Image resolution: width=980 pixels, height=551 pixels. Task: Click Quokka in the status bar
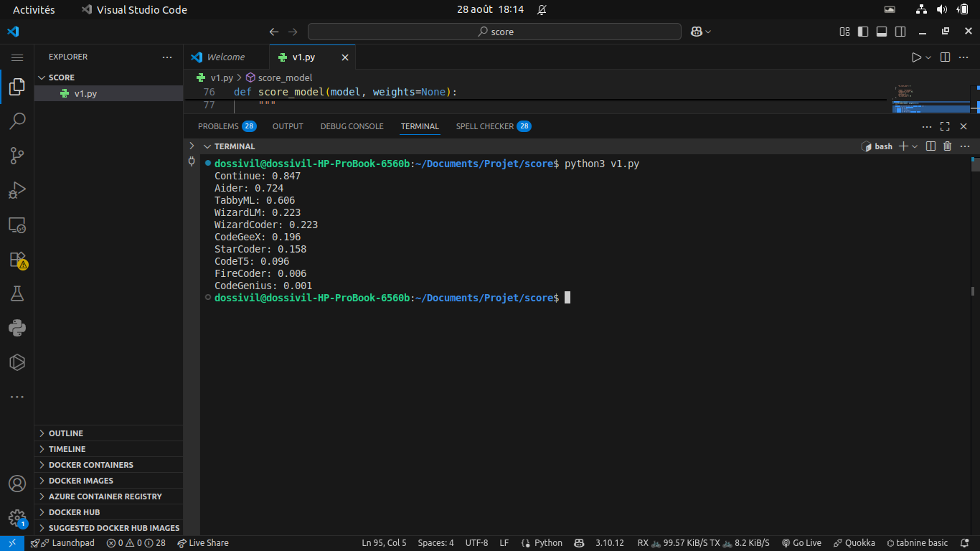854,543
